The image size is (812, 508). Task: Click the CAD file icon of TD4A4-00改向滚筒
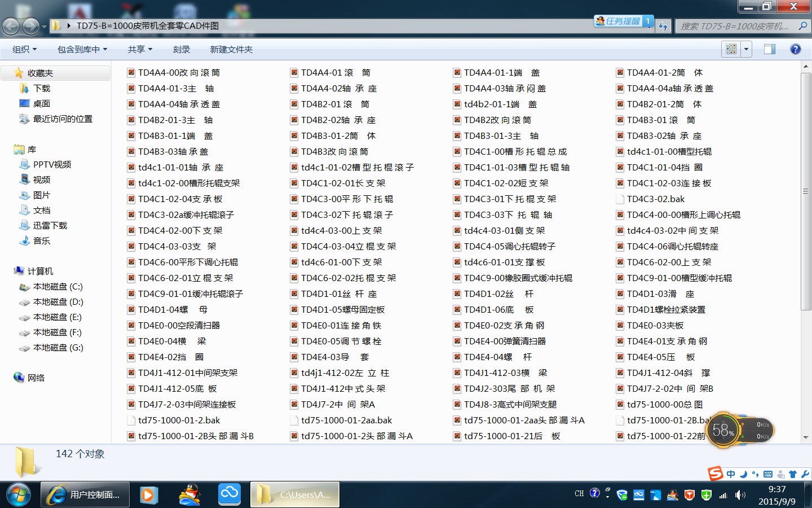click(131, 72)
